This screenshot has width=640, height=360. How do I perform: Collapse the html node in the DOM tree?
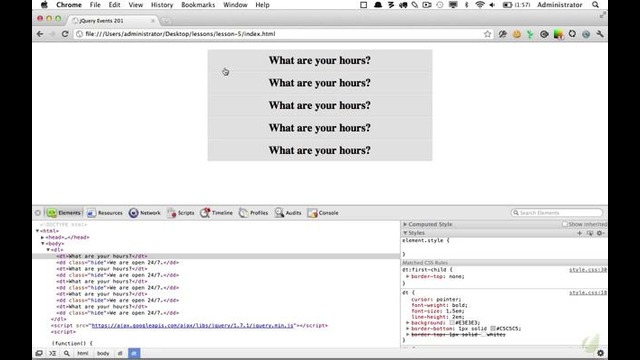[38, 231]
